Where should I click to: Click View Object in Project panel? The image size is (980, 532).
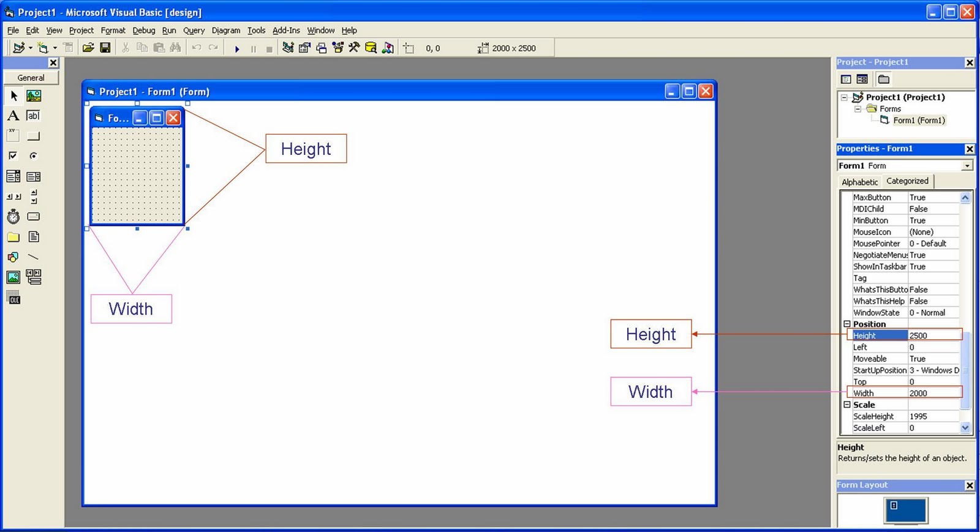tap(862, 79)
